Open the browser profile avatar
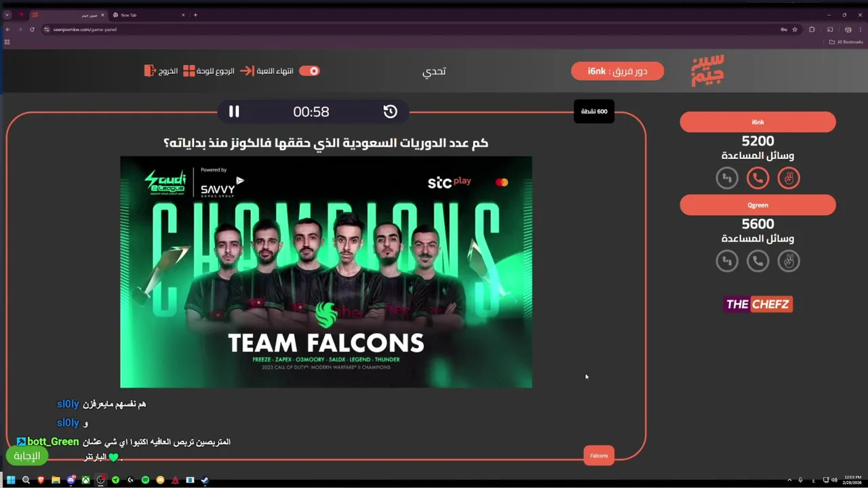This screenshot has width=868, height=488. pyautogui.click(x=848, y=29)
